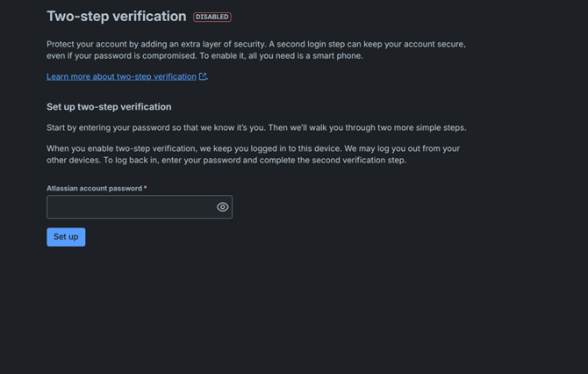This screenshot has height=374, width=588.
Task: Click the When you enable two-step verification paragraph
Action: coord(253,155)
